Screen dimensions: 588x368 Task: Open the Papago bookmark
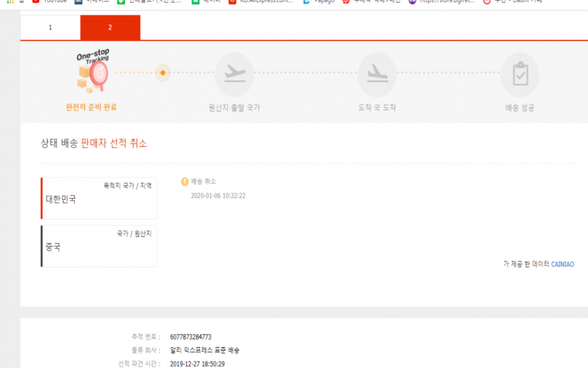[319, 1]
